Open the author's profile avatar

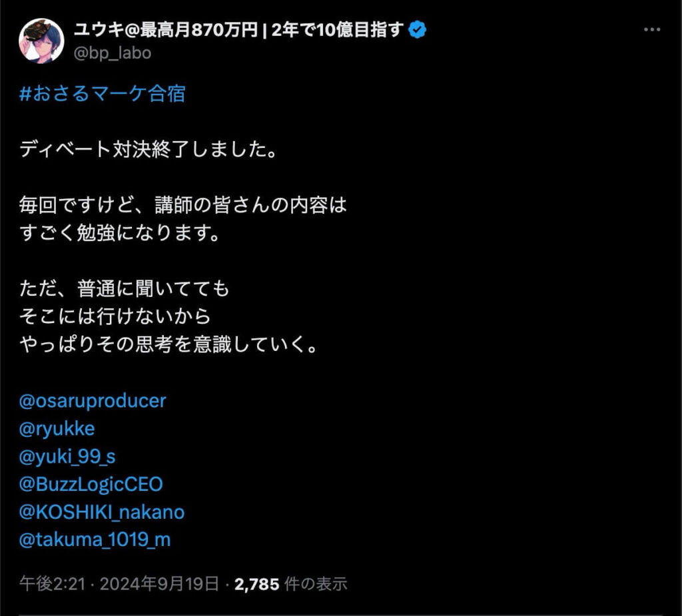(x=41, y=41)
